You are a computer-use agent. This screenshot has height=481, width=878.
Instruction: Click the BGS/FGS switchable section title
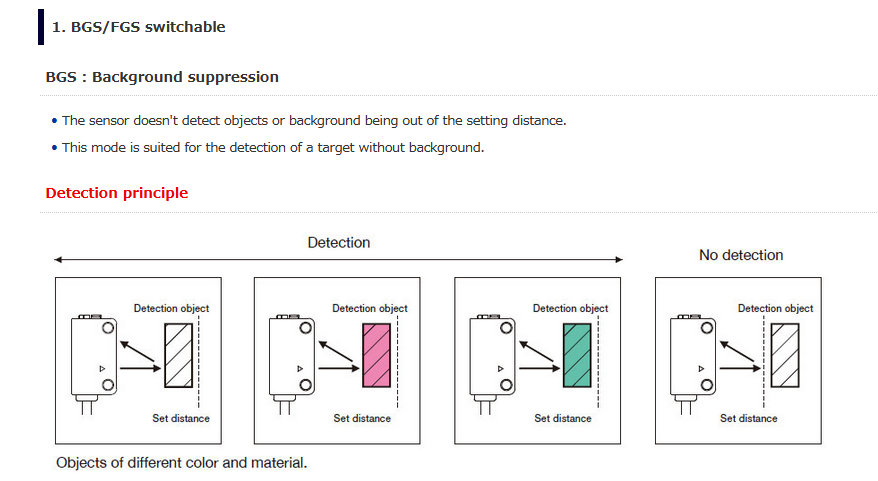138,27
